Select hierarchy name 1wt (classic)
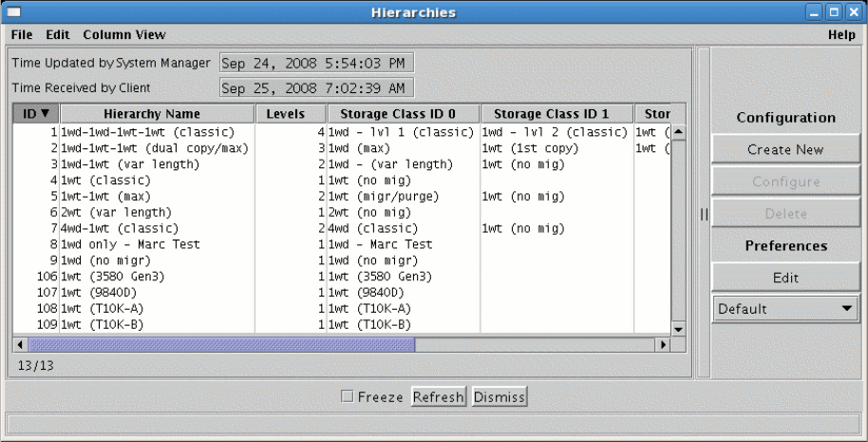This screenshot has width=868, height=442. (x=105, y=181)
